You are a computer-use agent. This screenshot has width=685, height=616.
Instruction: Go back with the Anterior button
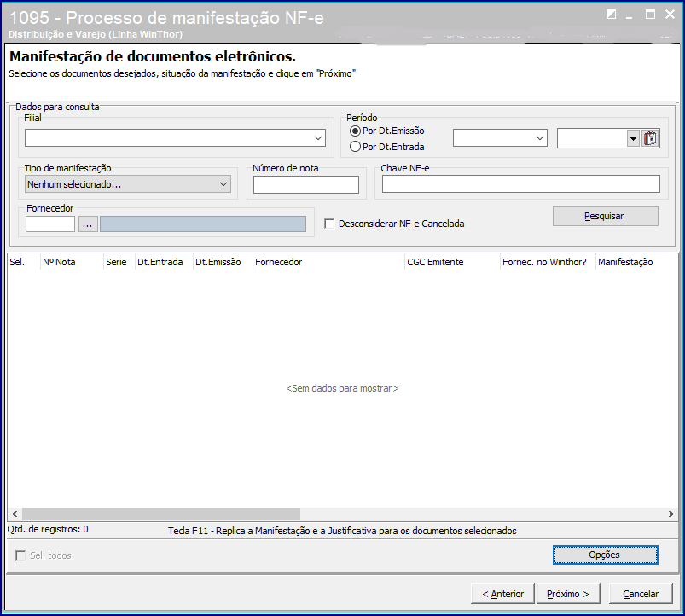[x=502, y=594]
